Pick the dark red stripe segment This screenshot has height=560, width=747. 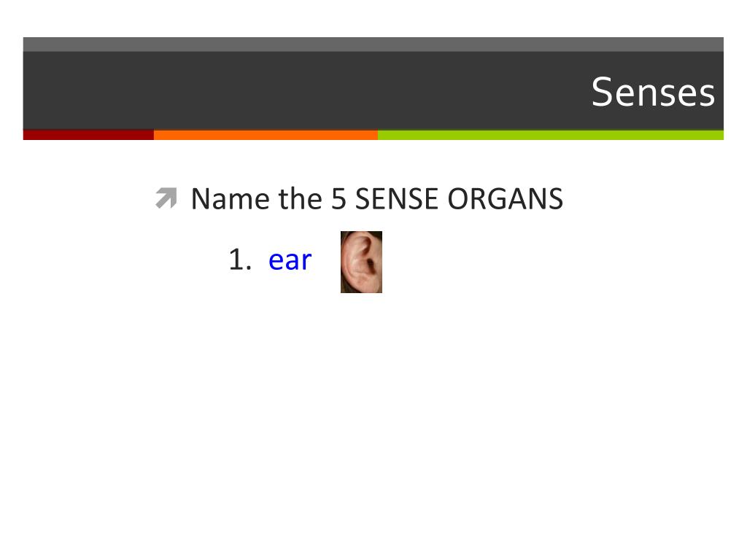pos(88,135)
